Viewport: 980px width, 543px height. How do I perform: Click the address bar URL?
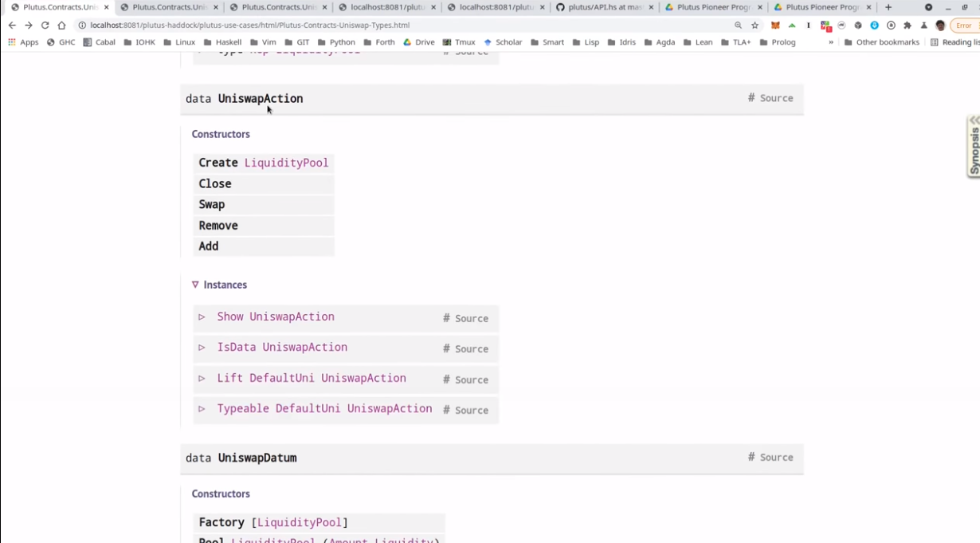point(250,26)
